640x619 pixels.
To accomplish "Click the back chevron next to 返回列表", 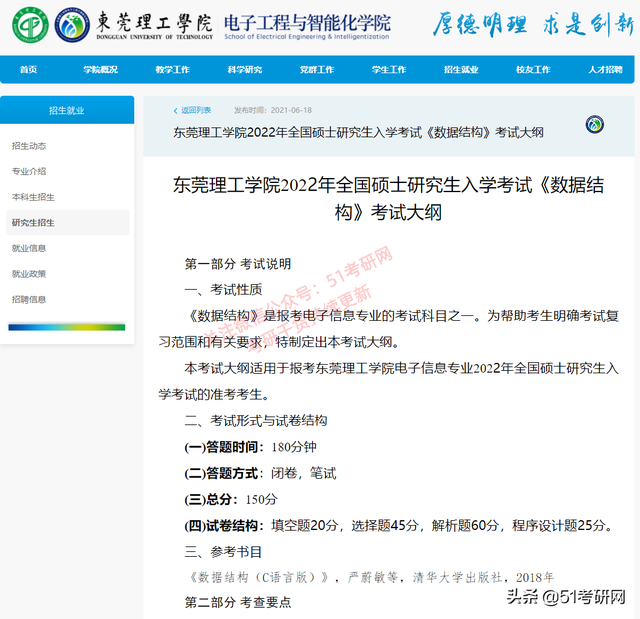I will 175,110.
